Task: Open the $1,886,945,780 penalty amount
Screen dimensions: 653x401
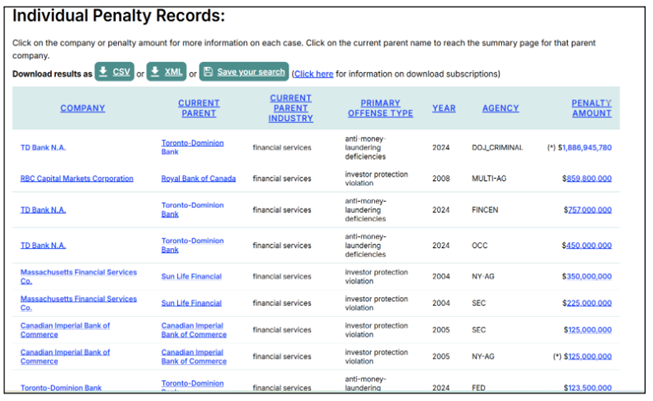Action: tap(585, 148)
